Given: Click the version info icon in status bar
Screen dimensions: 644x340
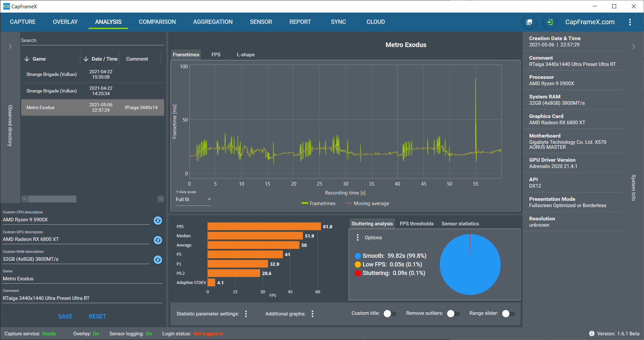Looking at the screenshot, I should tap(592, 334).
